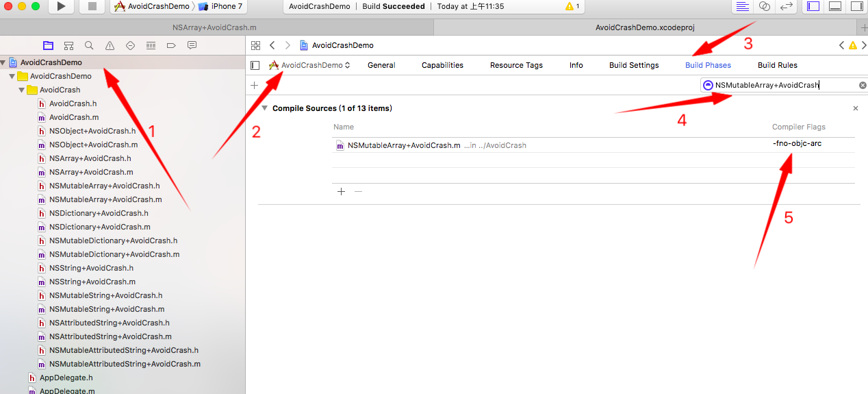The width and height of the screenshot is (868, 394).
Task: Switch to the Build Phases tab
Action: click(x=708, y=65)
